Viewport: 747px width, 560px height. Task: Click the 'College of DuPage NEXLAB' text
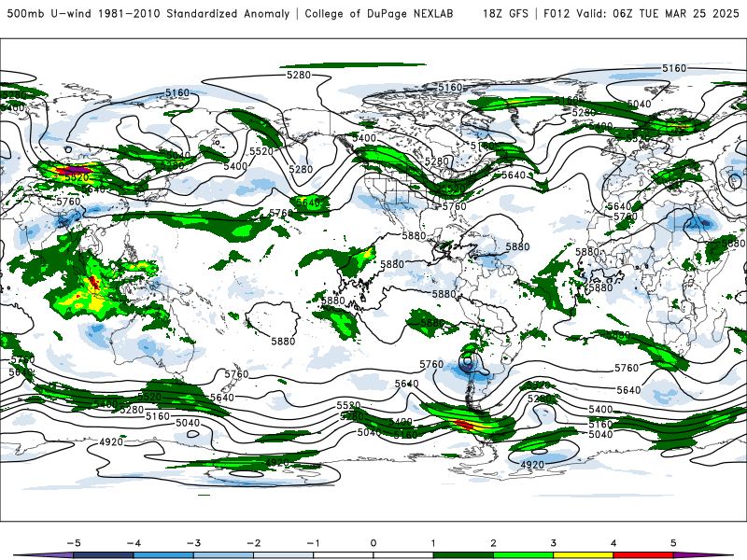[379, 13]
